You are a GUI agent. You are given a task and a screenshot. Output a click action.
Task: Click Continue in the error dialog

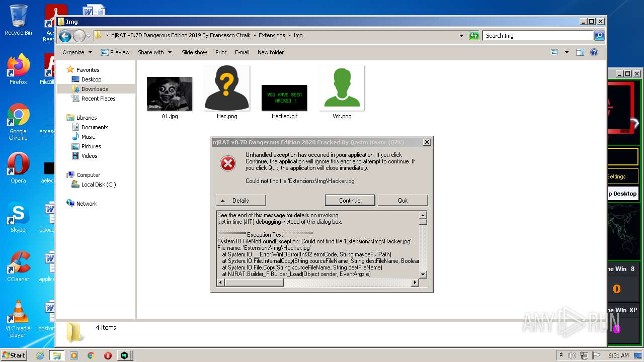click(x=350, y=200)
